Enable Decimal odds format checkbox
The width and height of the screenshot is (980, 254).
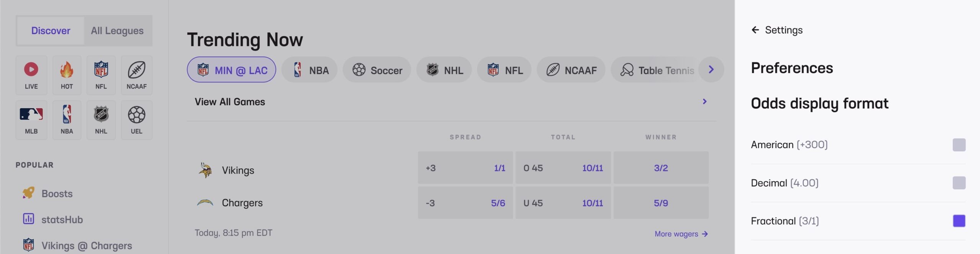coord(959,183)
